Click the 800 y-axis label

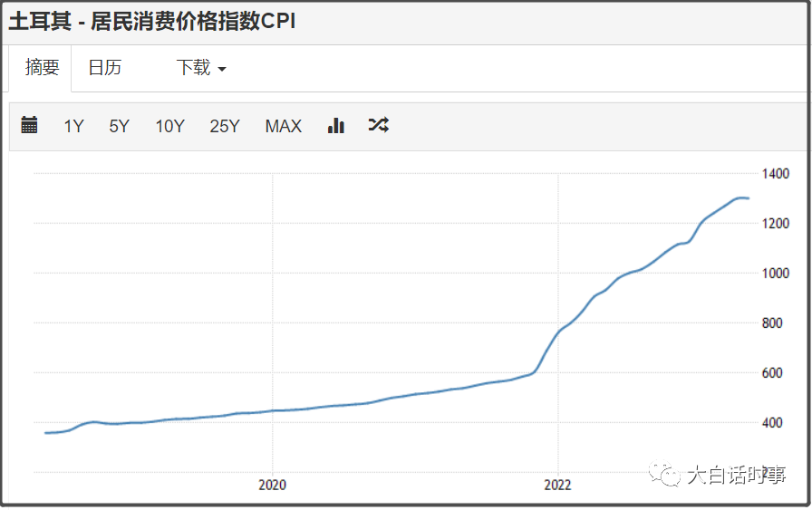(772, 323)
